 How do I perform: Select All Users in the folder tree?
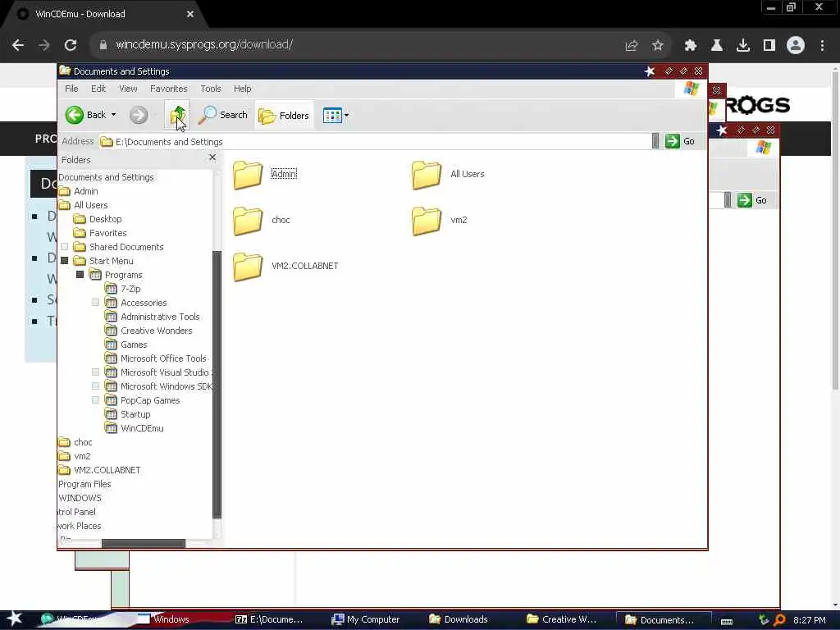point(90,205)
